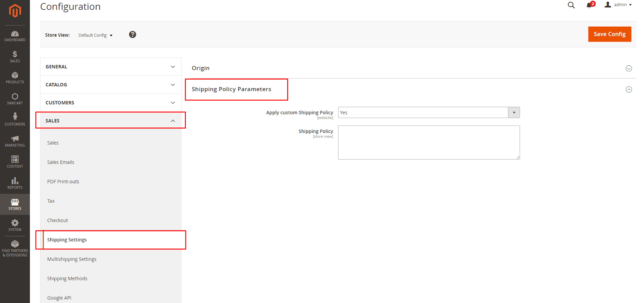Collapse Shipping Policy Parameters circle arrow

point(629,89)
